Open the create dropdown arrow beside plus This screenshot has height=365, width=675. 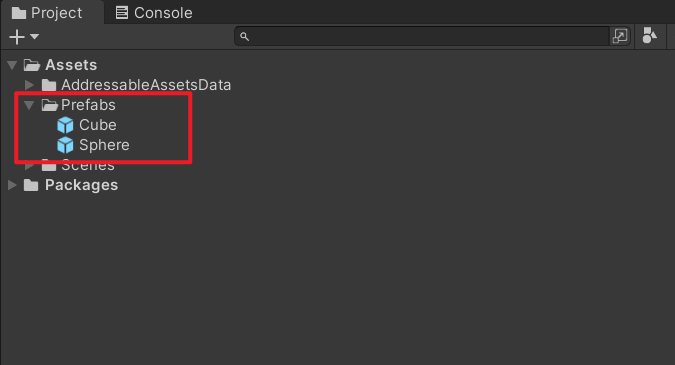click(34, 37)
